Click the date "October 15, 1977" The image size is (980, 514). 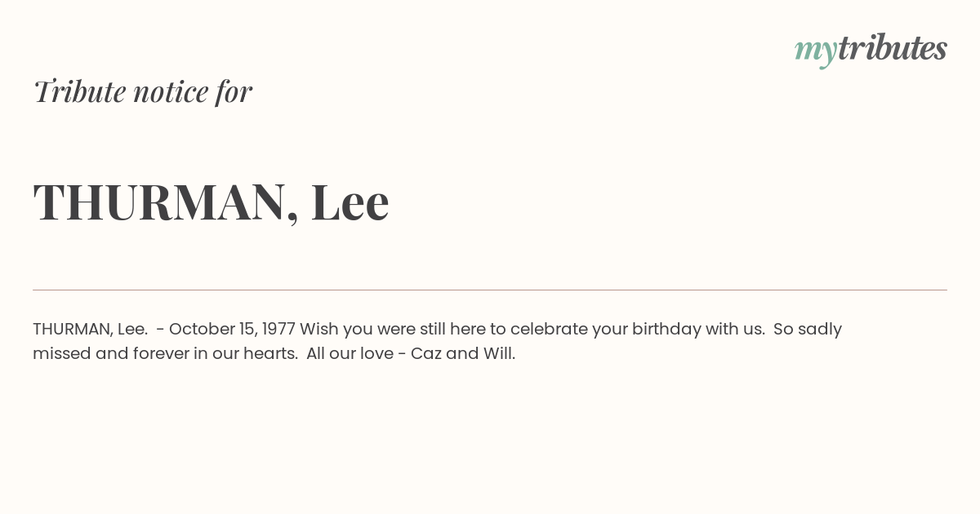(232, 330)
